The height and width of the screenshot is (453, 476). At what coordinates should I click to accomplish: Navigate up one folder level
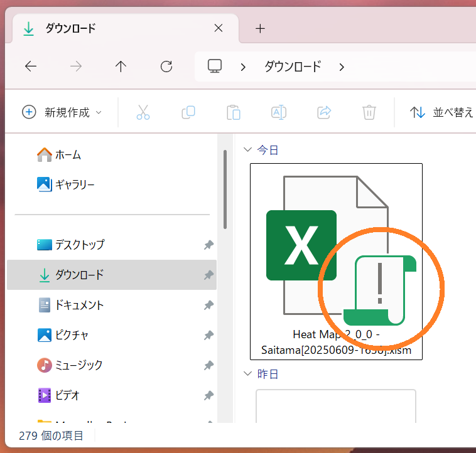[x=121, y=66]
